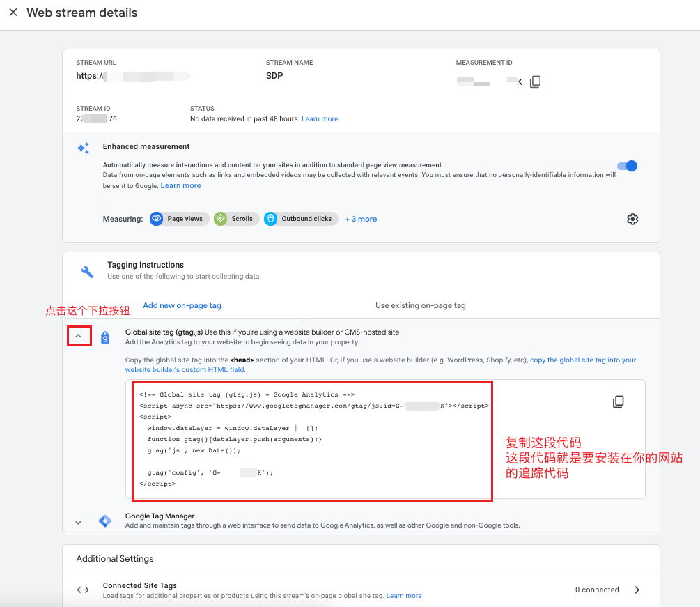The image size is (700, 607).
Task: Click the Outbound clicks measuring chip
Action: click(x=301, y=219)
